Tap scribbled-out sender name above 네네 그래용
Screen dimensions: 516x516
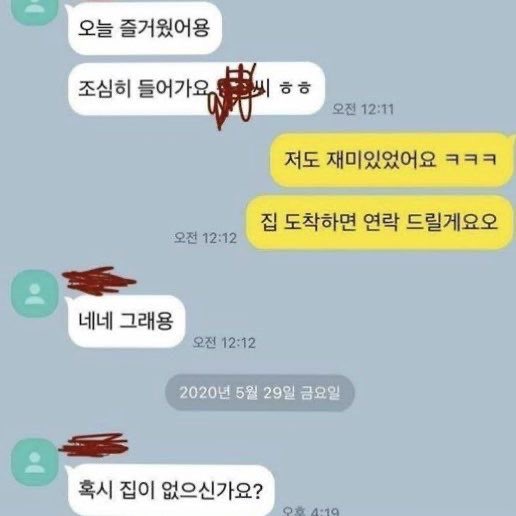pos(99,281)
